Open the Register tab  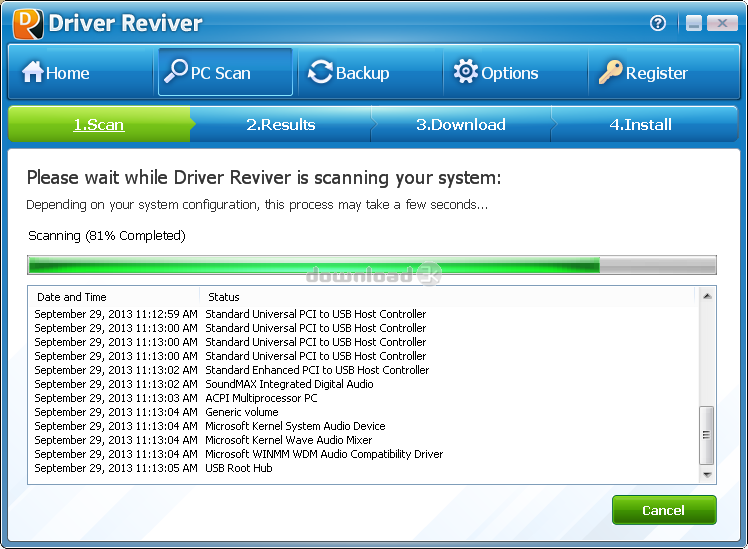coord(664,73)
